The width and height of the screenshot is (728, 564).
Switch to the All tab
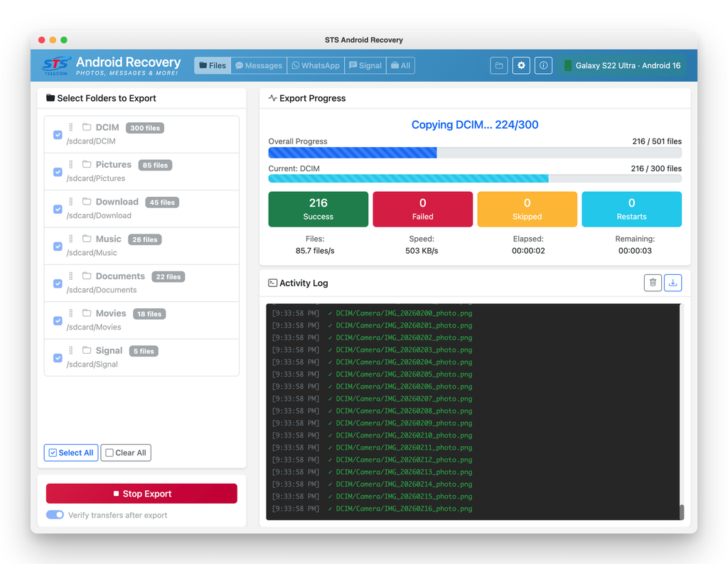tap(401, 65)
